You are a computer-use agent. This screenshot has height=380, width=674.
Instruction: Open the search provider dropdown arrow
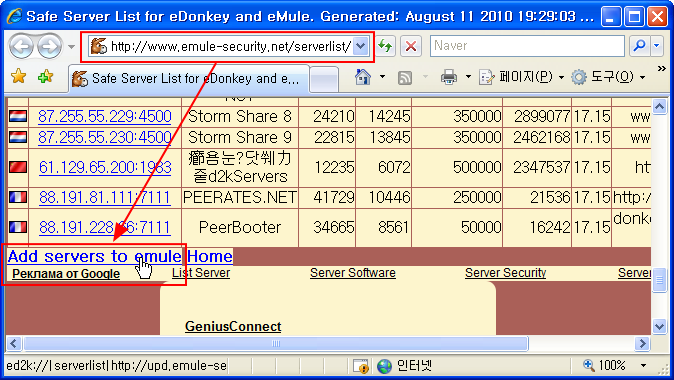[657, 46]
